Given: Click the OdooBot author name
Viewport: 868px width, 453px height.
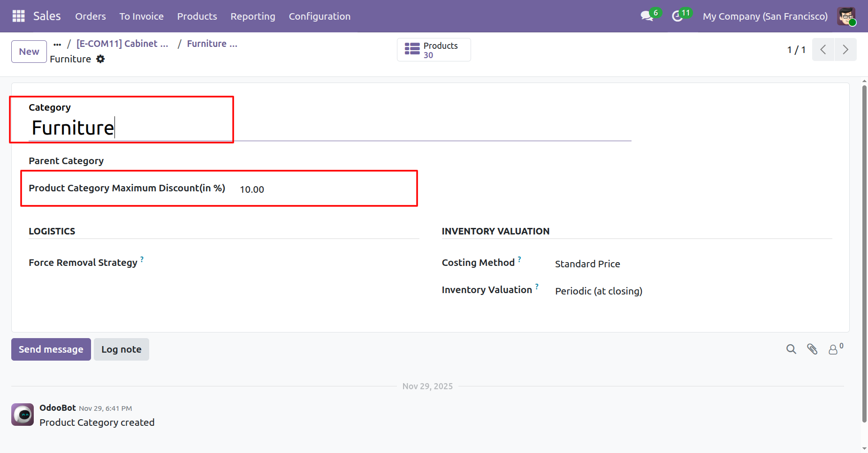Looking at the screenshot, I should pyautogui.click(x=58, y=408).
